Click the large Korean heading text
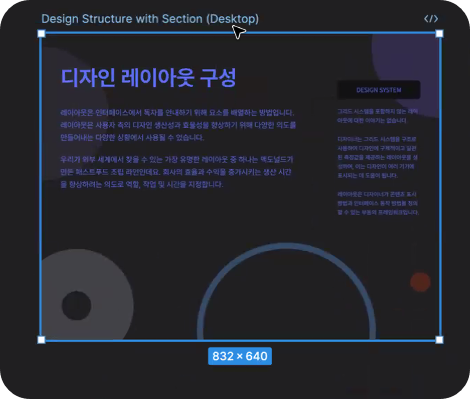470x399 pixels. 148,78
